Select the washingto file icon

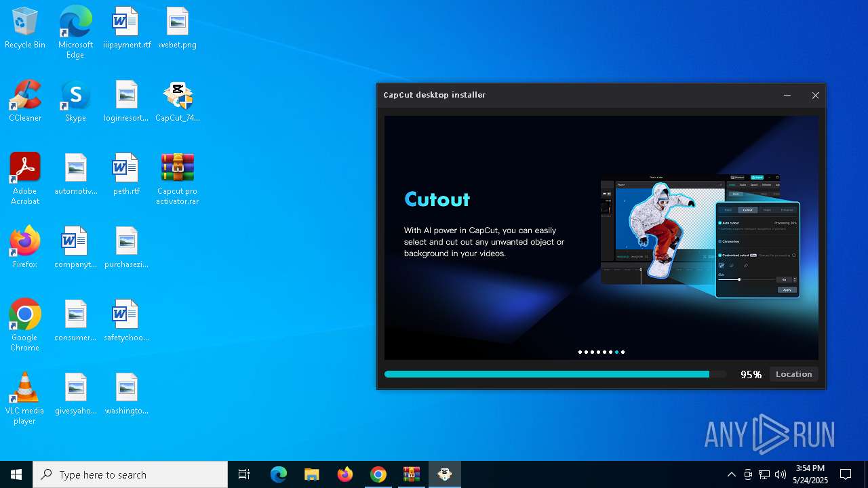tap(126, 394)
